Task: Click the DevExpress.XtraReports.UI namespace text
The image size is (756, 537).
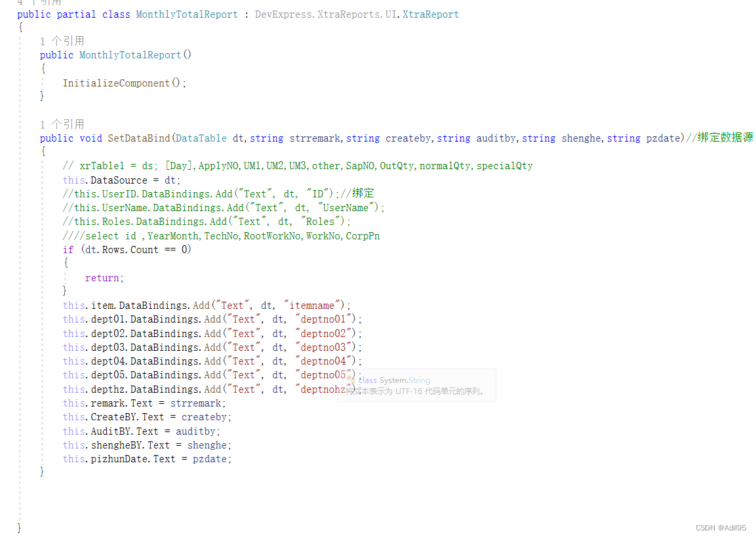Action: point(327,14)
